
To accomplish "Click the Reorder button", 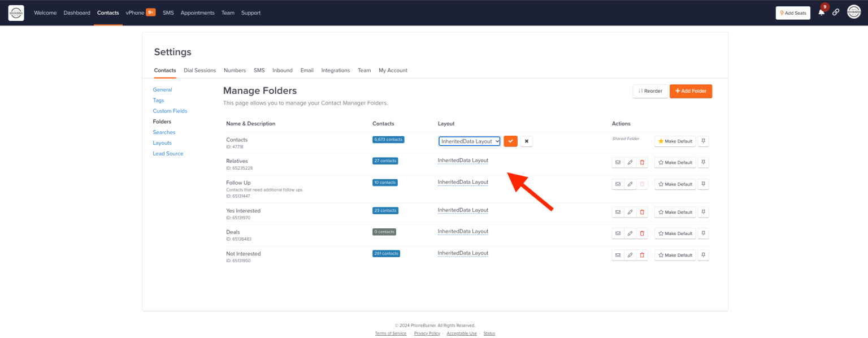I will 650,91.
